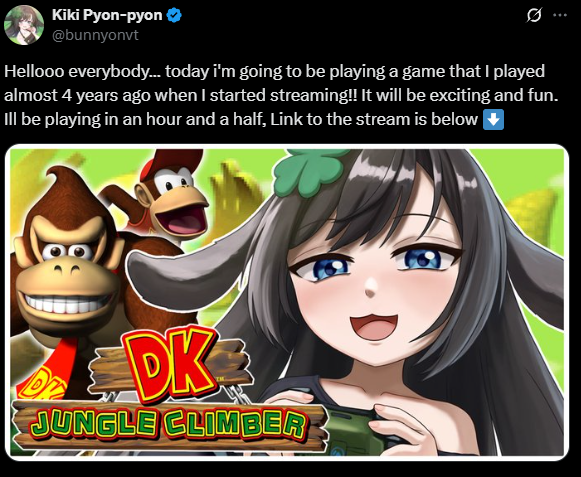The width and height of the screenshot is (581, 477).
Task: Click the anime girl's open mouth
Action: (374, 327)
